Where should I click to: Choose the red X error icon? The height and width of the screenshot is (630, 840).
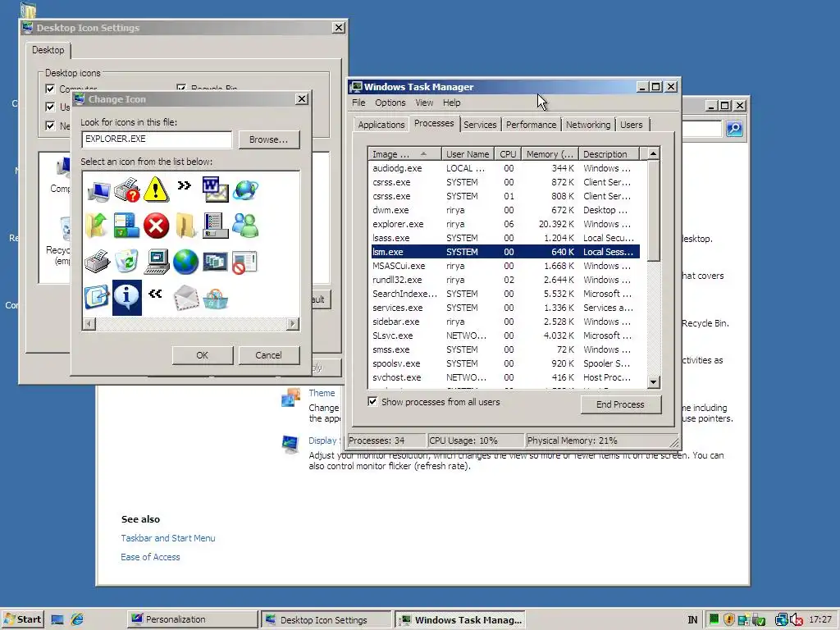pos(156,226)
